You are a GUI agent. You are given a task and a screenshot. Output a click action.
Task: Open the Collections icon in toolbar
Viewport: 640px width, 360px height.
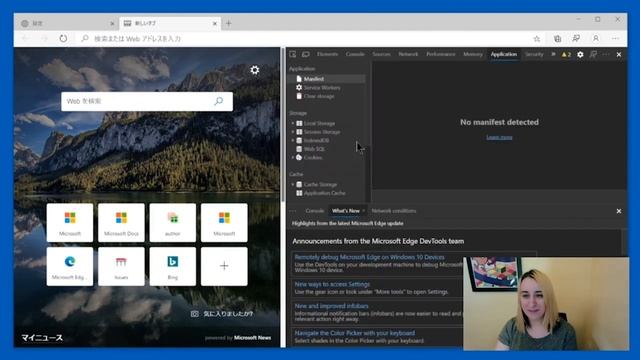click(x=557, y=39)
